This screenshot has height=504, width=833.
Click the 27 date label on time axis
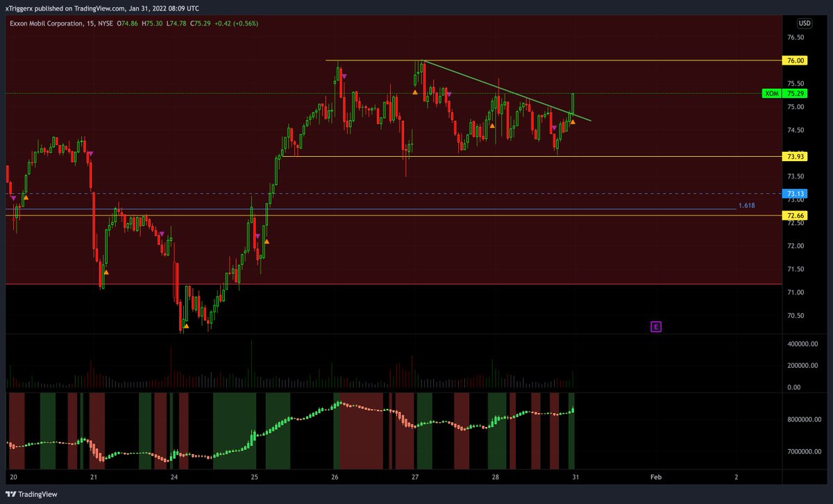[x=415, y=477]
